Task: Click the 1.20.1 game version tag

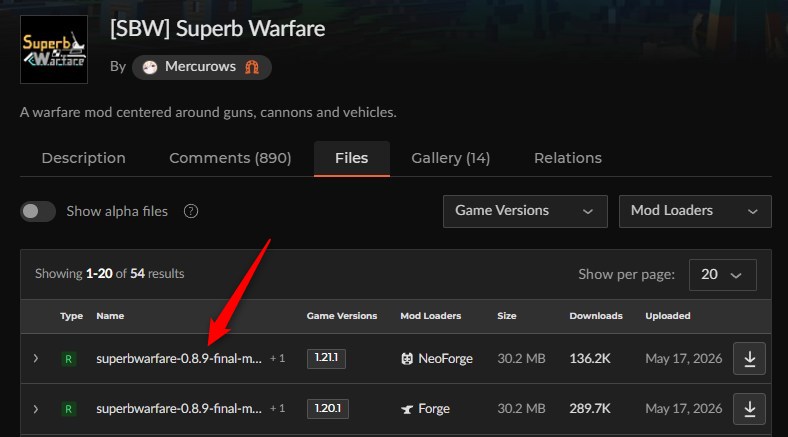Action: click(x=328, y=409)
